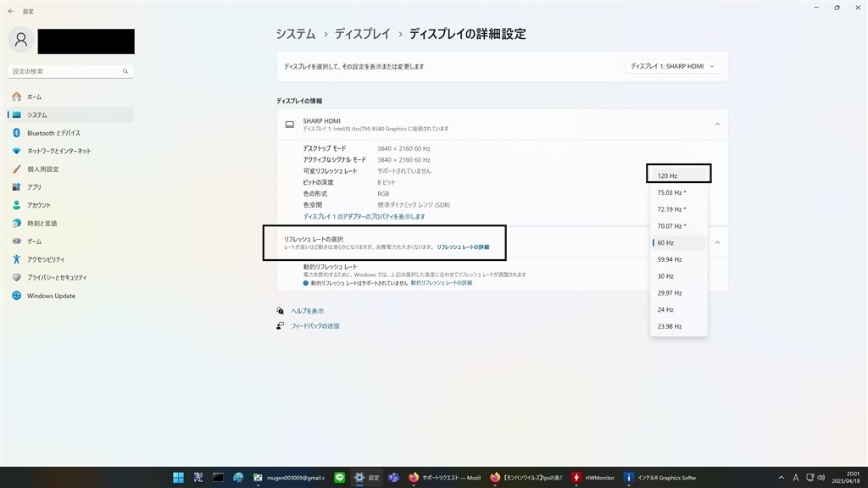Focus the 設定の検索 search box

(x=71, y=71)
